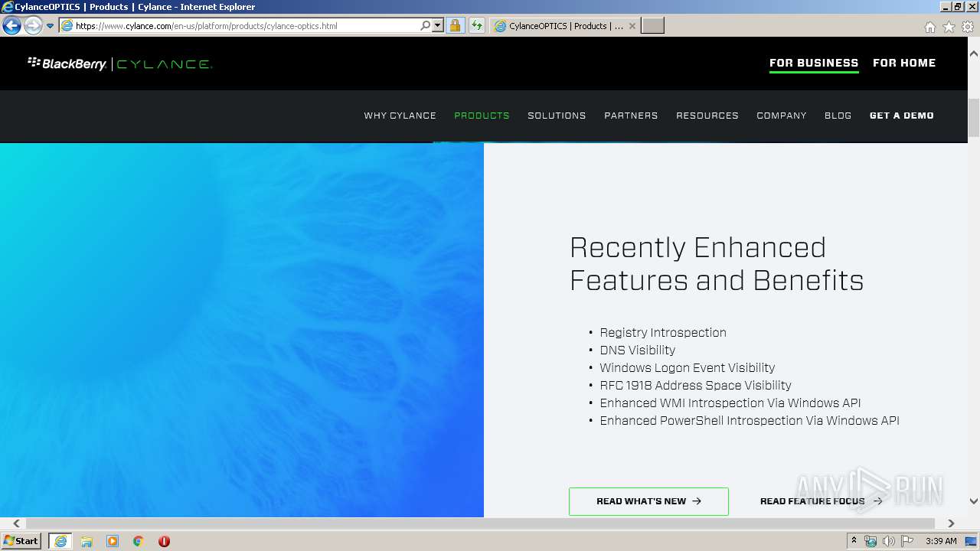Click GET A DEMO link
This screenshot has height=551, width=980.
click(x=902, y=116)
